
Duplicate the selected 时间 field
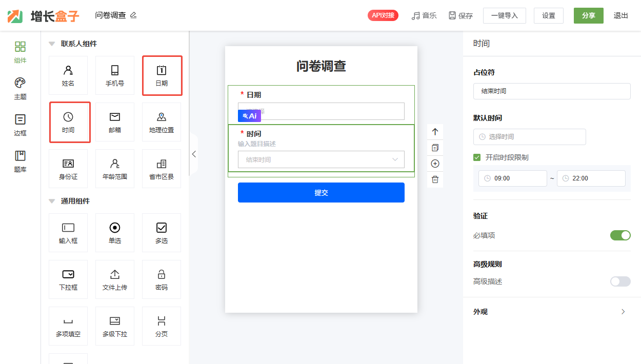click(435, 148)
